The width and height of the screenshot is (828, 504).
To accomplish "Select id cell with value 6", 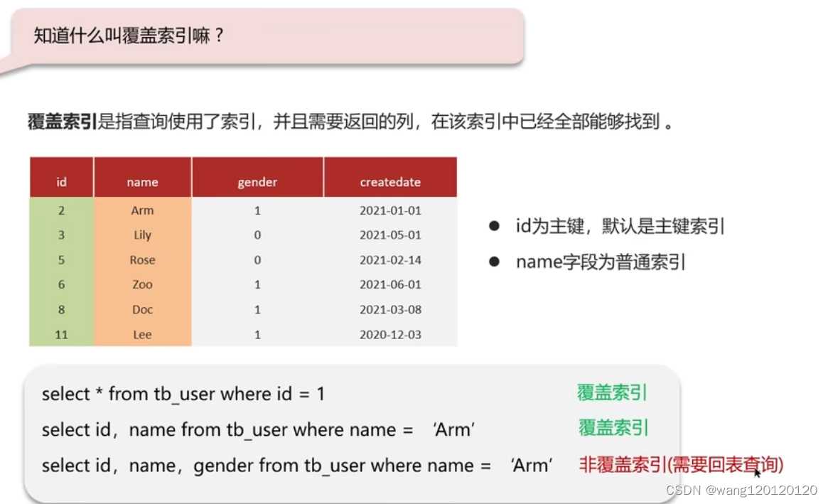I will point(61,284).
